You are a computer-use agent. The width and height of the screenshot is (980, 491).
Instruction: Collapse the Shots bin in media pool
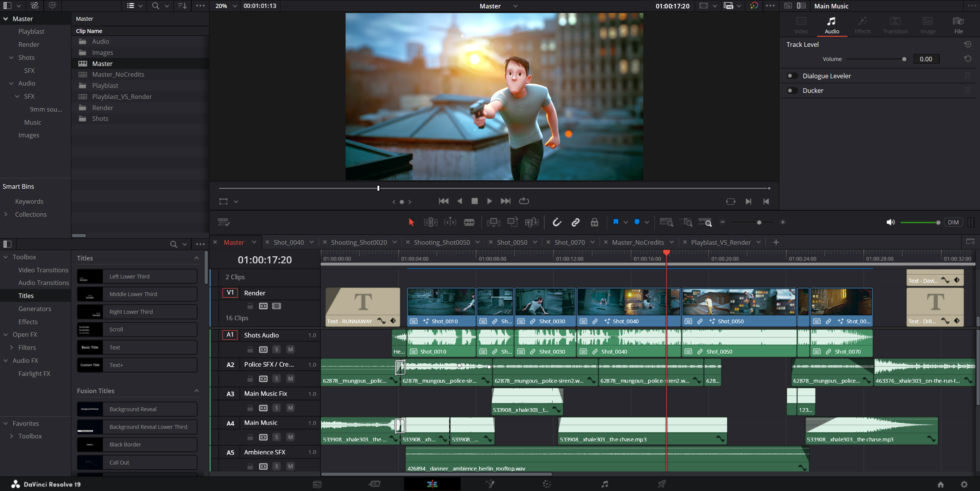point(11,58)
